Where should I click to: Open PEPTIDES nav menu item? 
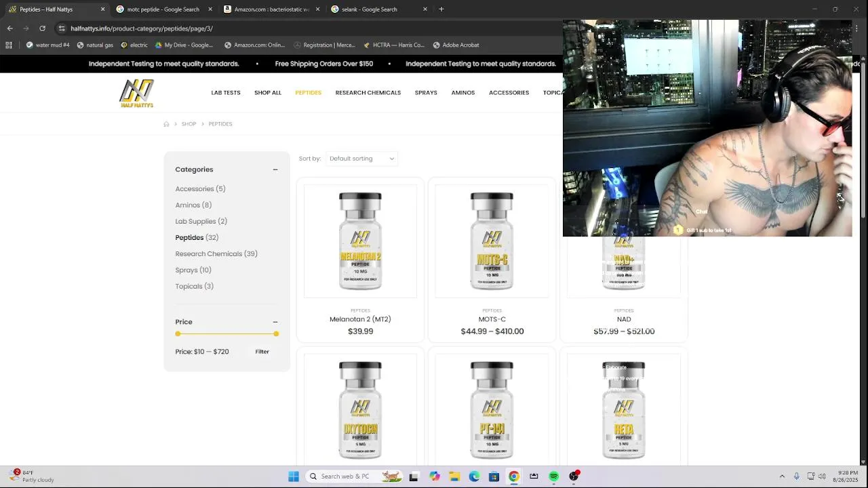[309, 93]
